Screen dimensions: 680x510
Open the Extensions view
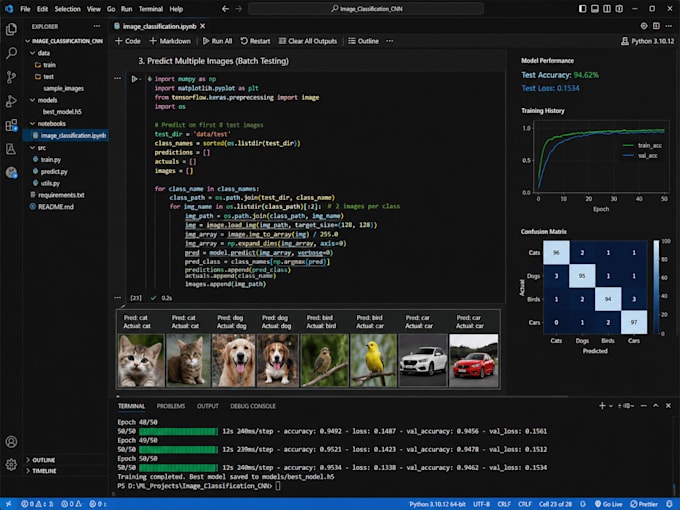pos(11,125)
